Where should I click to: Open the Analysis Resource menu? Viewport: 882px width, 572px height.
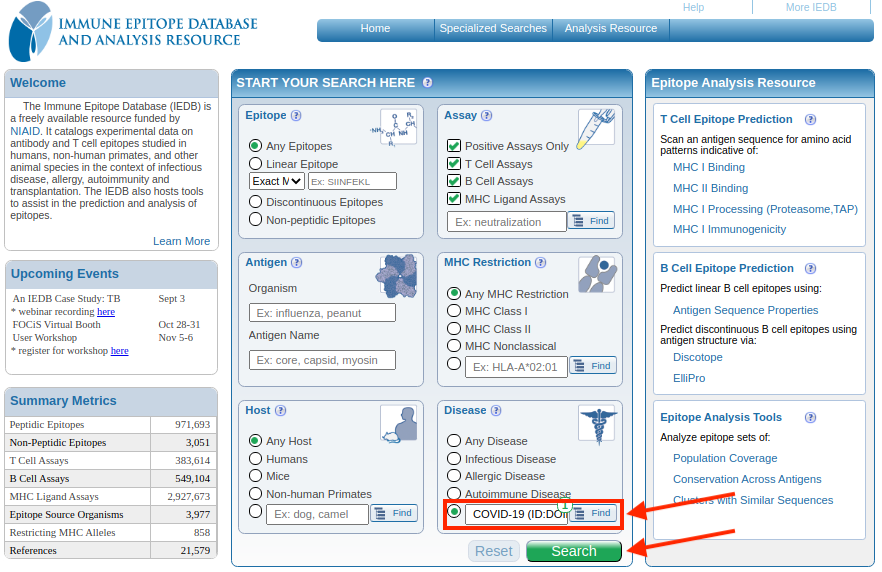pos(611,28)
